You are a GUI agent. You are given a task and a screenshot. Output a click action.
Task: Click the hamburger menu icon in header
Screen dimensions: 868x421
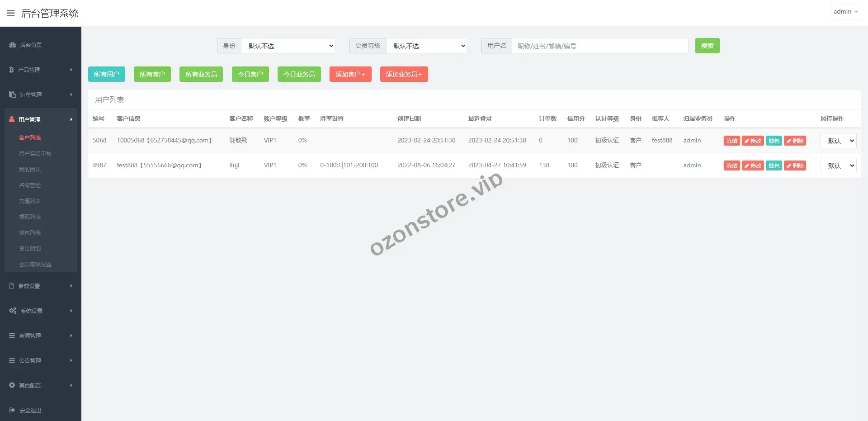[10, 13]
